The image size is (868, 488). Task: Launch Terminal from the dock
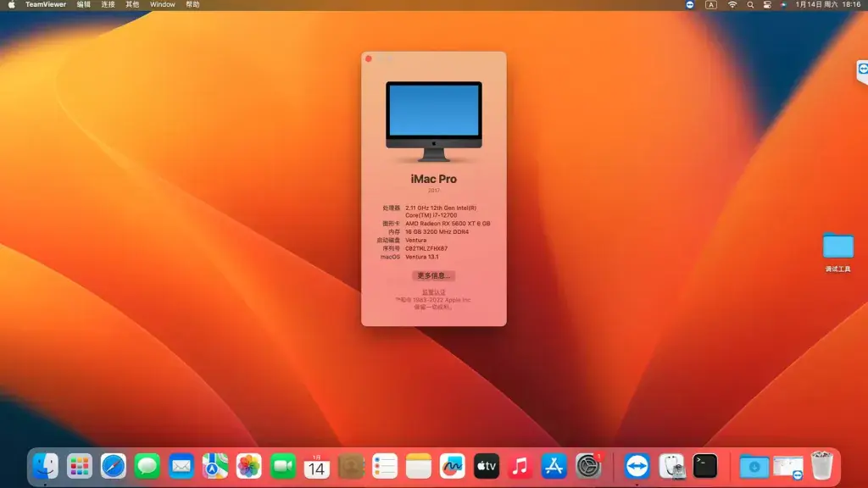705,466
